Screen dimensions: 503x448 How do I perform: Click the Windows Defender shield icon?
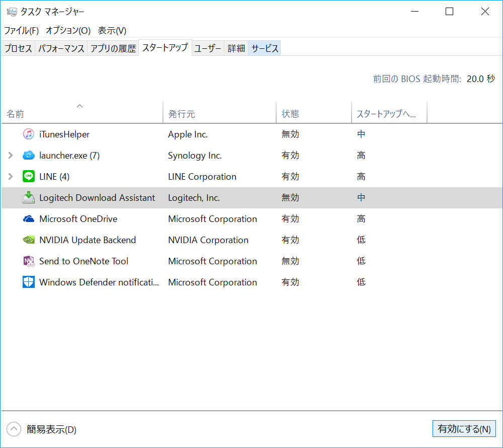pyautogui.click(x=29, y=282)
